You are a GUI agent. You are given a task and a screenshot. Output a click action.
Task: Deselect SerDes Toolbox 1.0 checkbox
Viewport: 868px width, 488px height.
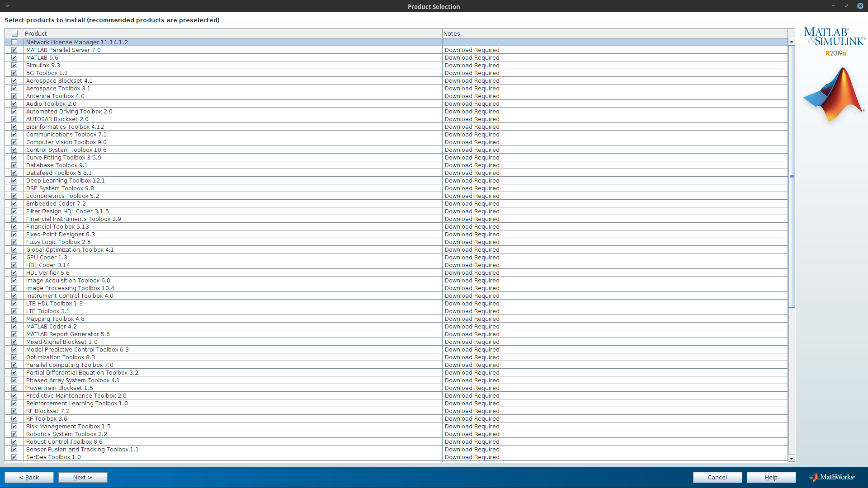click(x=14, y=457)
